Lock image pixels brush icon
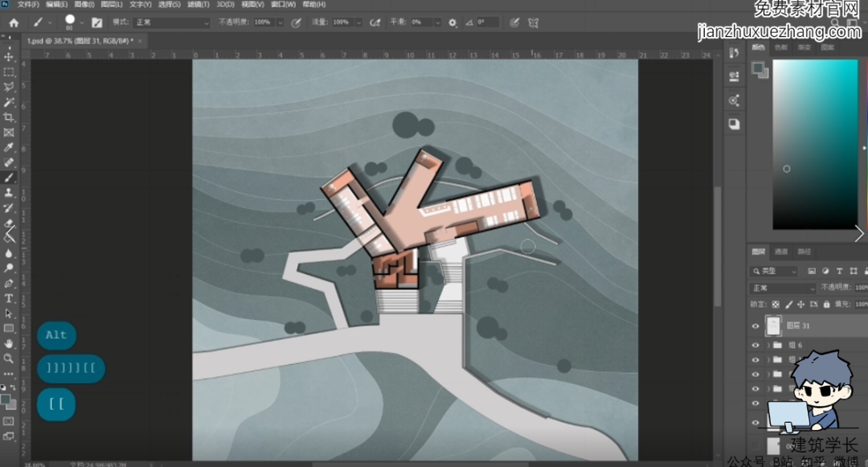Image resolution: width=868 pixels, height=467 pixels. [x=789, y=305]
